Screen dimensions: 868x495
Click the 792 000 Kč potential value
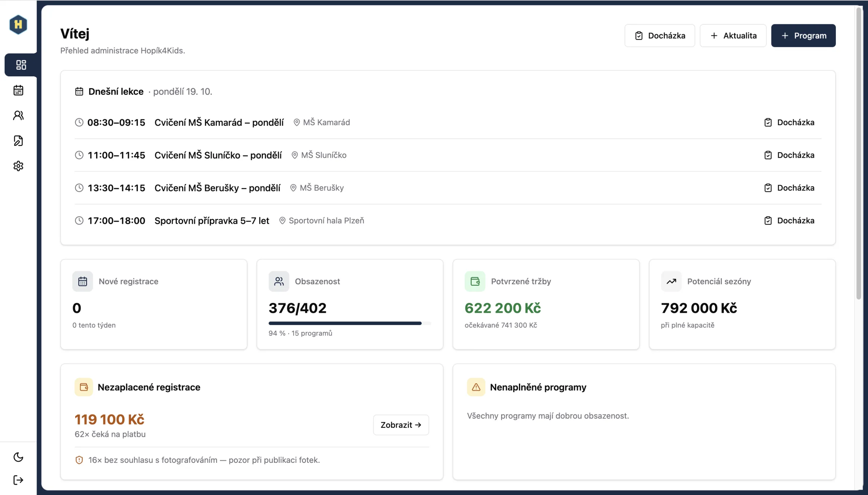pos(699,308)
